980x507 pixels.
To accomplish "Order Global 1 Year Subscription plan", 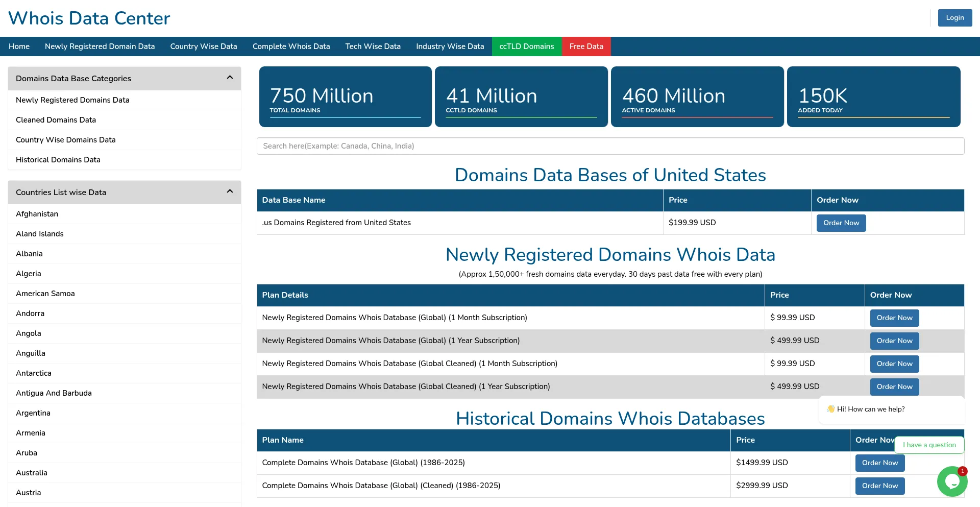I will [x=894, y=341].
